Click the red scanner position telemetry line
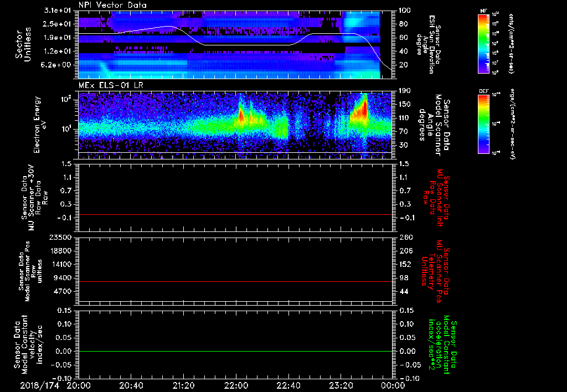The height and width of the screenshot is (392, 567). click(235, 281)
